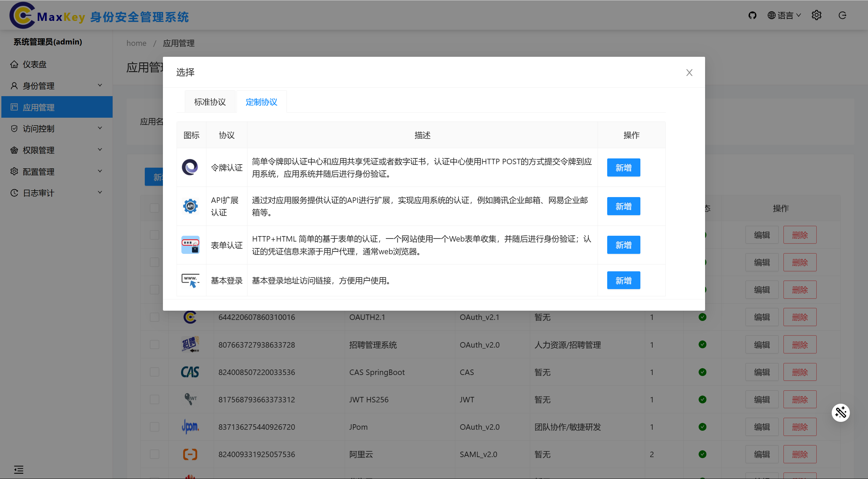Open settings via the gear icon
The image size is (868, 479).
(x=817, y=15)
